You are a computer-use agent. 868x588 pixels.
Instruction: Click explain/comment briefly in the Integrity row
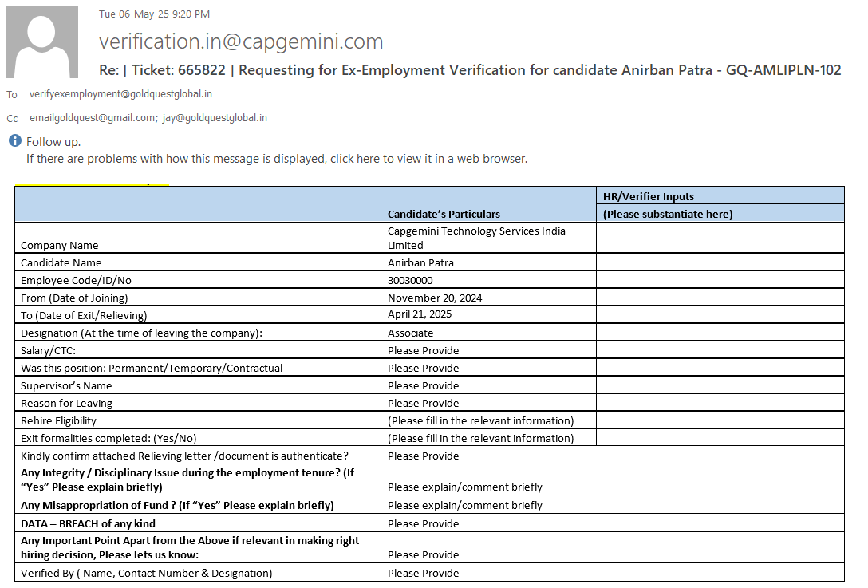pos(464,487)
